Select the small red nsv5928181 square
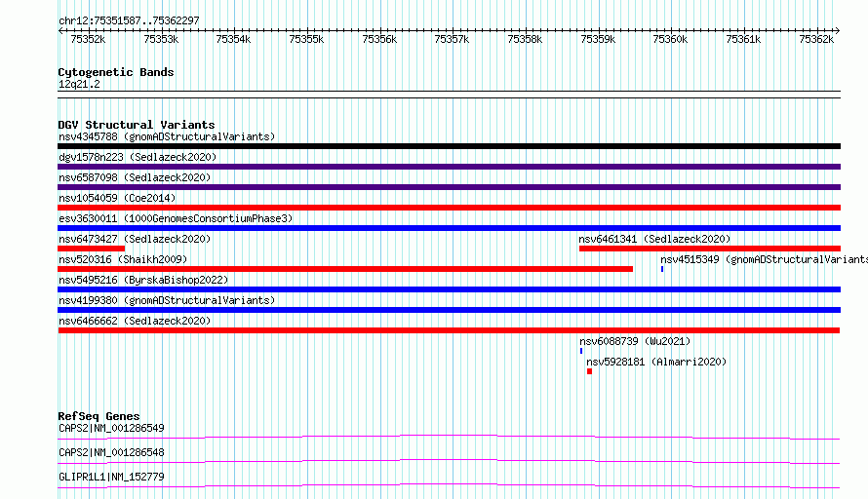The width and height of the screenshot is (868, 499). [589, 371]
